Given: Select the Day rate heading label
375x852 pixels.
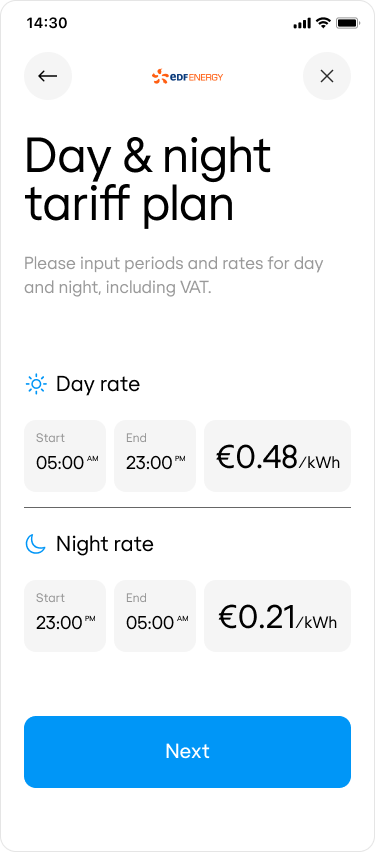Looking at the screenshot, I should coord(98,384).
